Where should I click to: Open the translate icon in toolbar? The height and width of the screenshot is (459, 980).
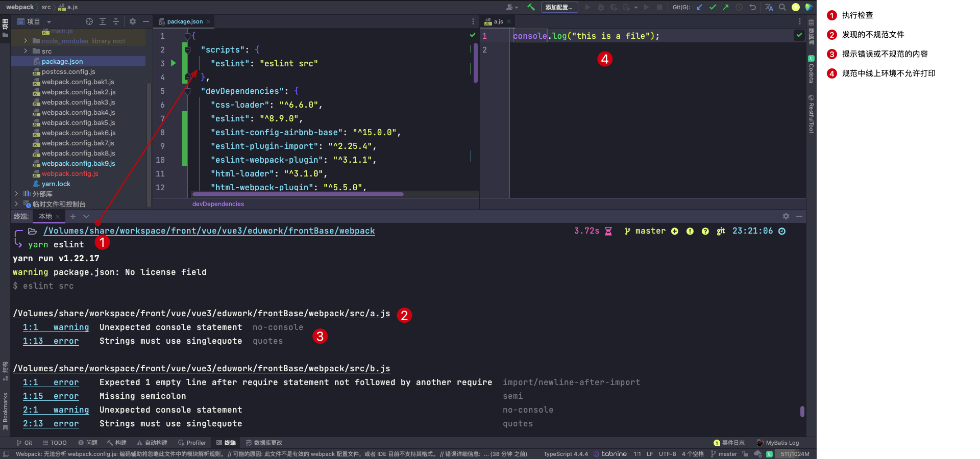[x=769, y=7]
